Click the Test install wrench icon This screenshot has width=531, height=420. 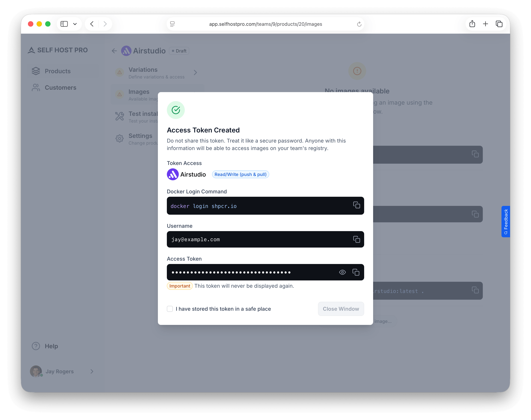coord(120,116)
